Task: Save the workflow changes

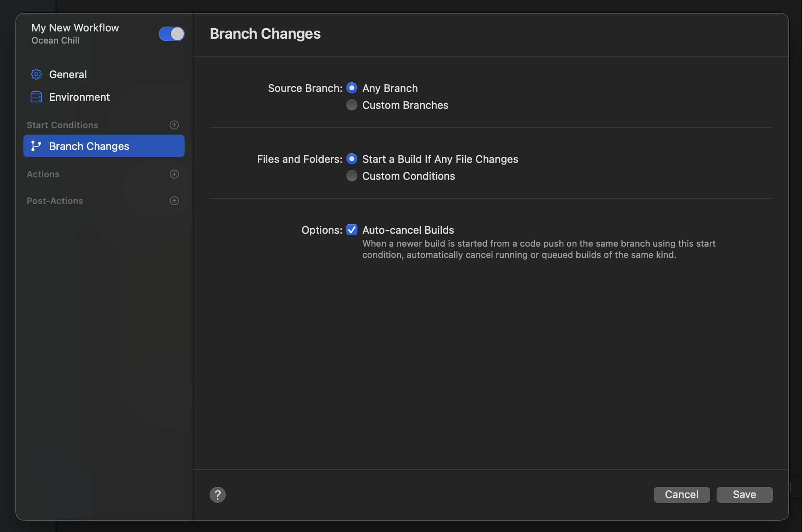Action: click(x=744, y=495)
